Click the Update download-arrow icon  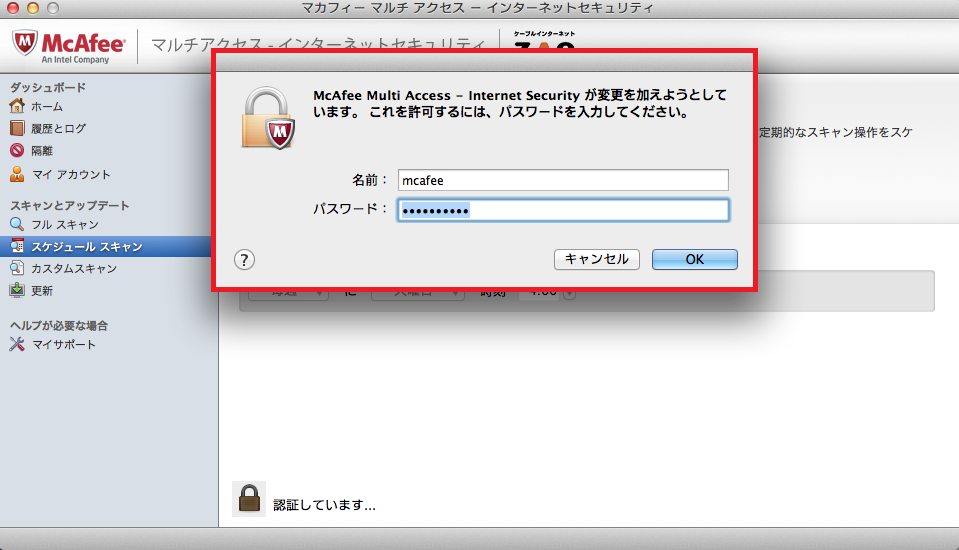pos(17,290)
